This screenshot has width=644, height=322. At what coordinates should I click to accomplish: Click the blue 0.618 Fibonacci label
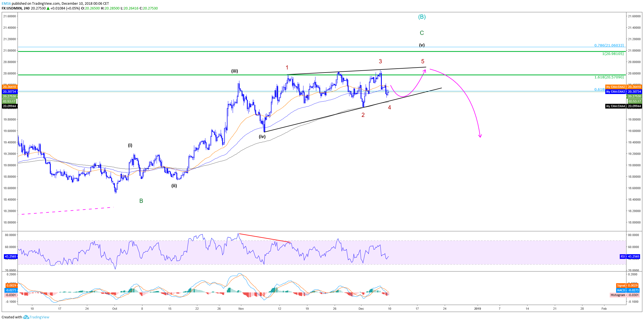(x=599, y=90)
